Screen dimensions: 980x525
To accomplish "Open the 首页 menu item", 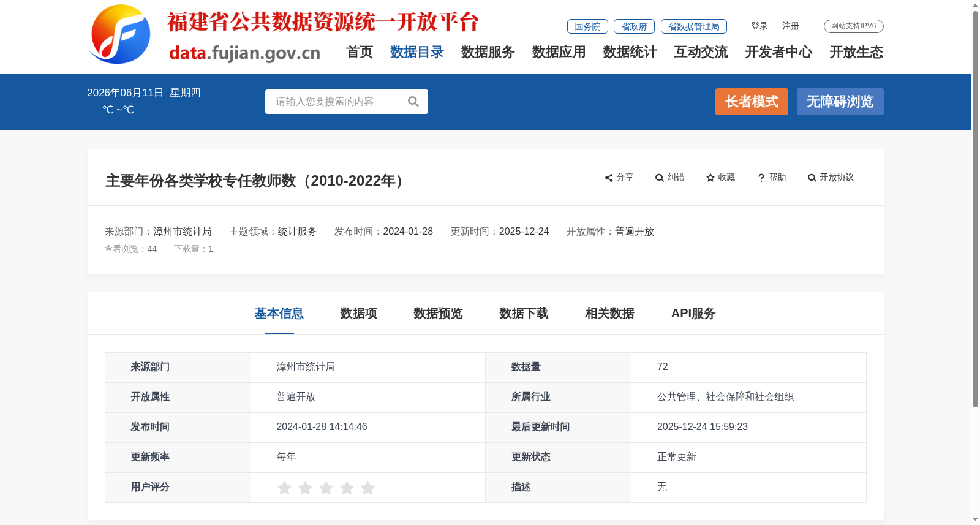I will tap(360, 52).
